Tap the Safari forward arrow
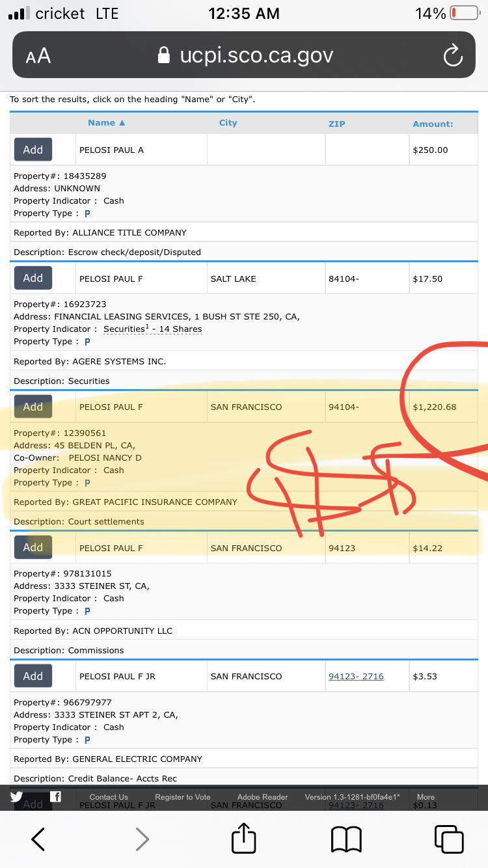The image size is (488, 868). tap(142, 839)
